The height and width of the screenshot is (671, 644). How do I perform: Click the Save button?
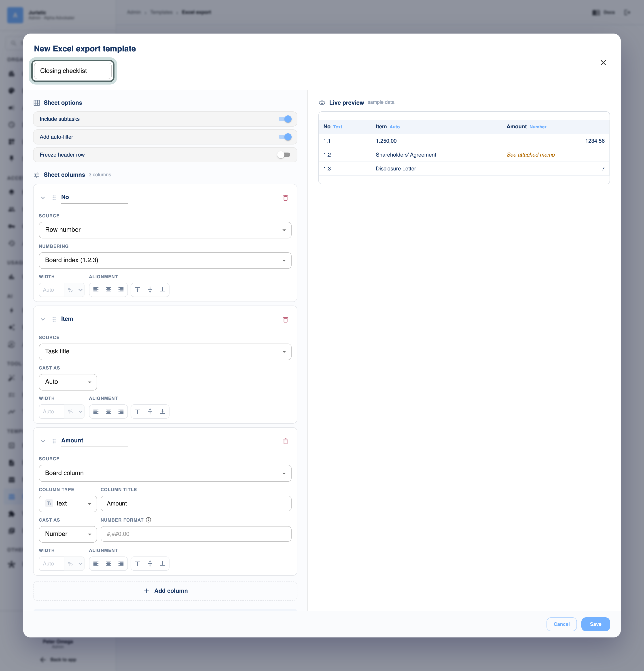pyautogui.click(x=595, y=624)
